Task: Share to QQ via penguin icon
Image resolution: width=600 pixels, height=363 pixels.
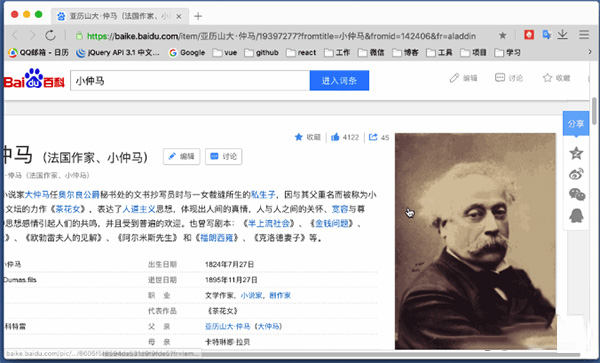Action: point(576,216)
